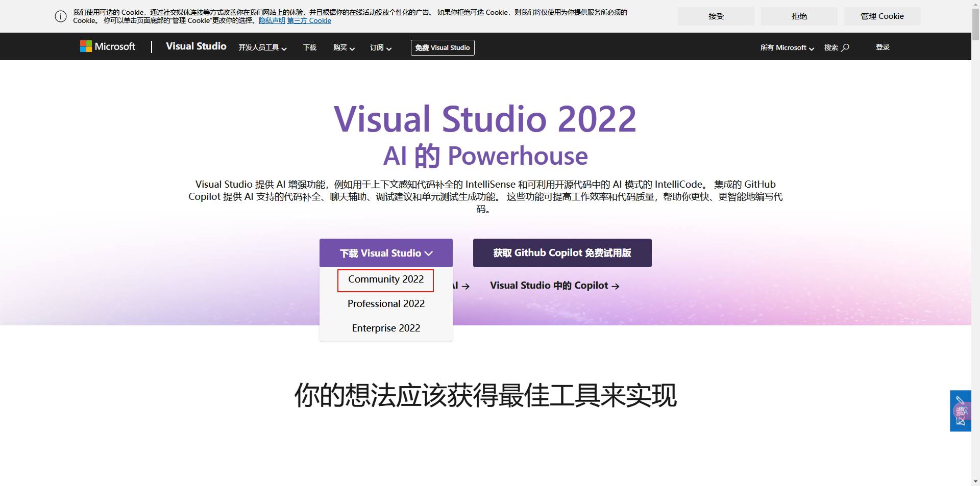
Task: Select Professional 2022 download
Action: 386,304
